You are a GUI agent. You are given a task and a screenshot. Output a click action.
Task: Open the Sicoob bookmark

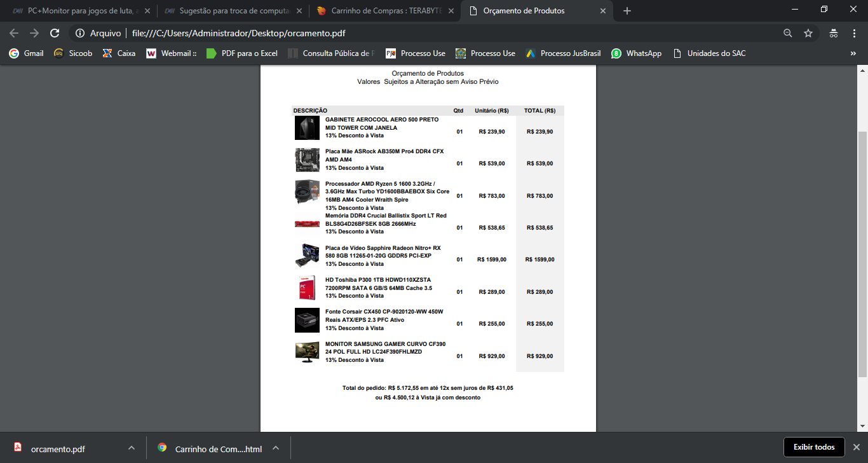tap(73, 53)
